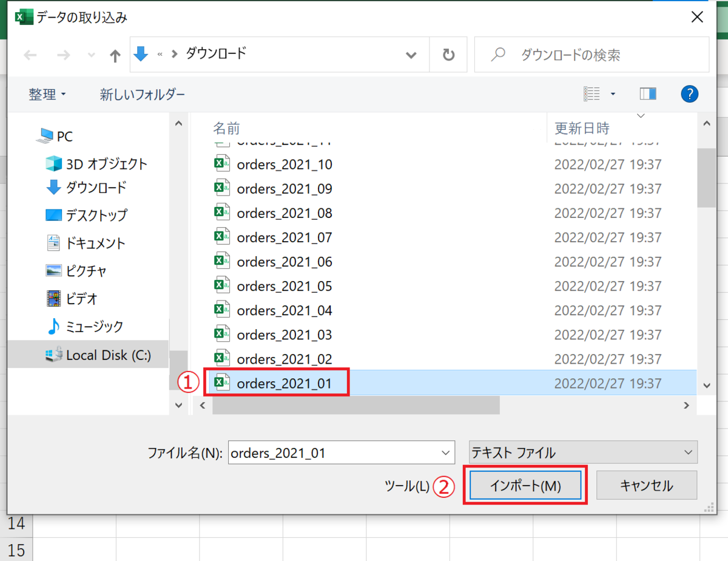Click the back navigation arrow

pos(30,55)
